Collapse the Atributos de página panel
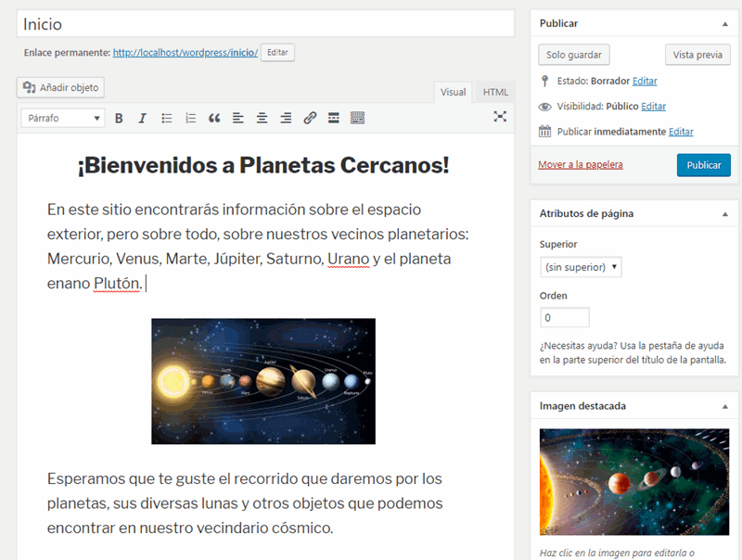Viewport: 742px width, 560px height. pyautogui.click(x=724, y=213)
